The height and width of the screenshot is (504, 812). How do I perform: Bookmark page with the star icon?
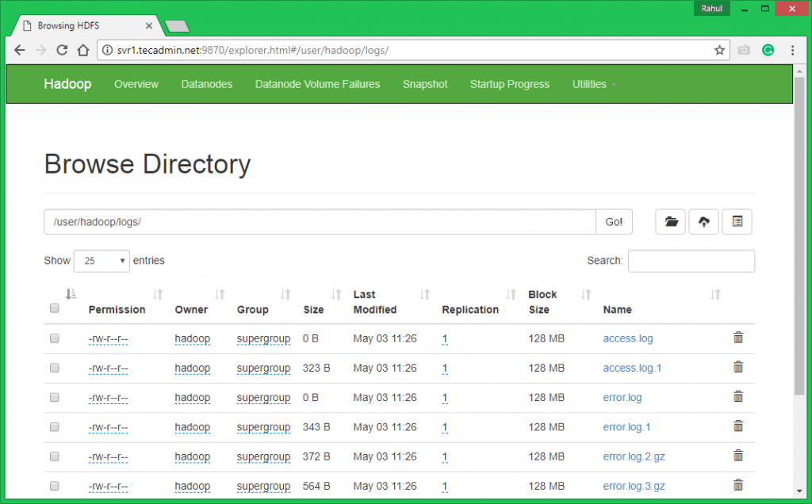click(x=719, y=50)
